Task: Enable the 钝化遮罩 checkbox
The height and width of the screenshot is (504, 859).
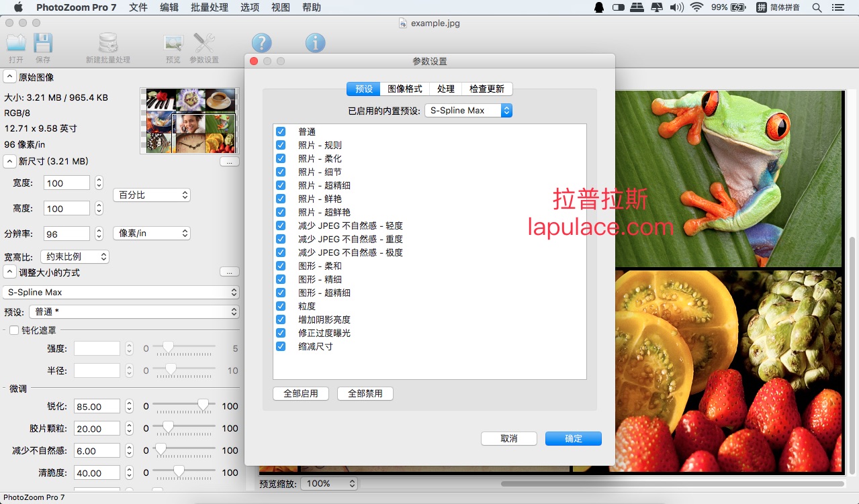Action: 13,330
